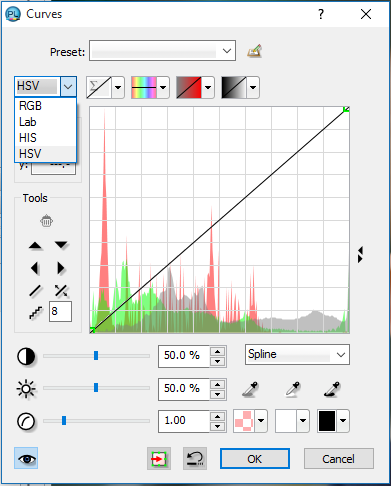
Task: Click the gamma slider handle
Action: point(64,421)
